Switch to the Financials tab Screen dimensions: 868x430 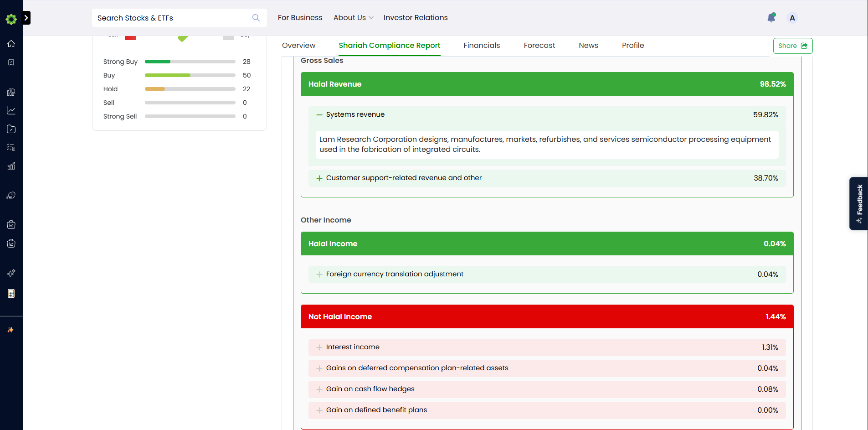[x=482, y=46]
